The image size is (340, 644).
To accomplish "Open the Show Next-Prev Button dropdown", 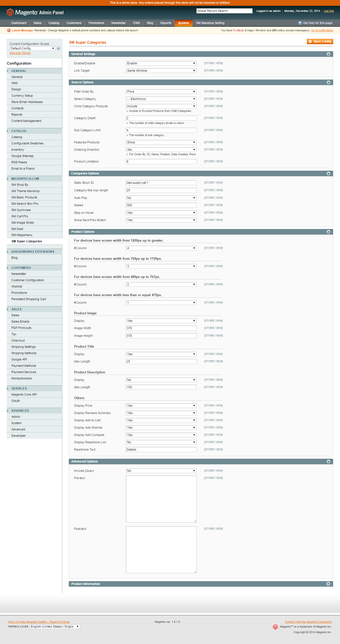I will click(x=161, y=220).
